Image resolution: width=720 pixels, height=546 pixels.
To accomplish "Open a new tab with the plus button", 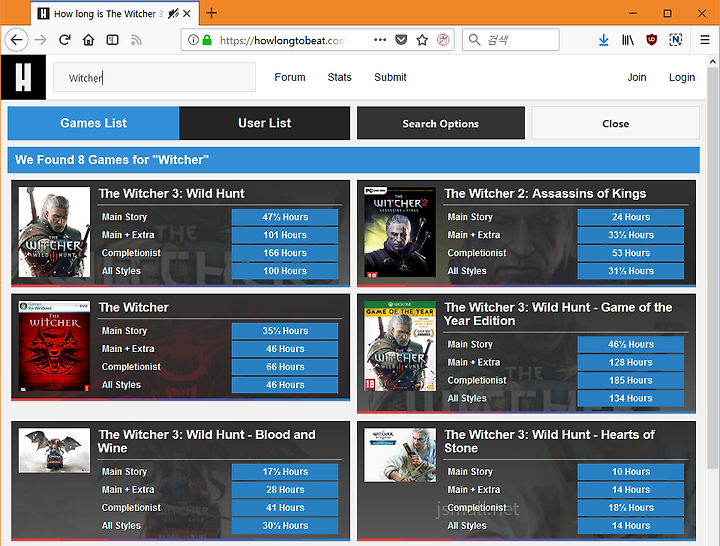I will [211, 13].
